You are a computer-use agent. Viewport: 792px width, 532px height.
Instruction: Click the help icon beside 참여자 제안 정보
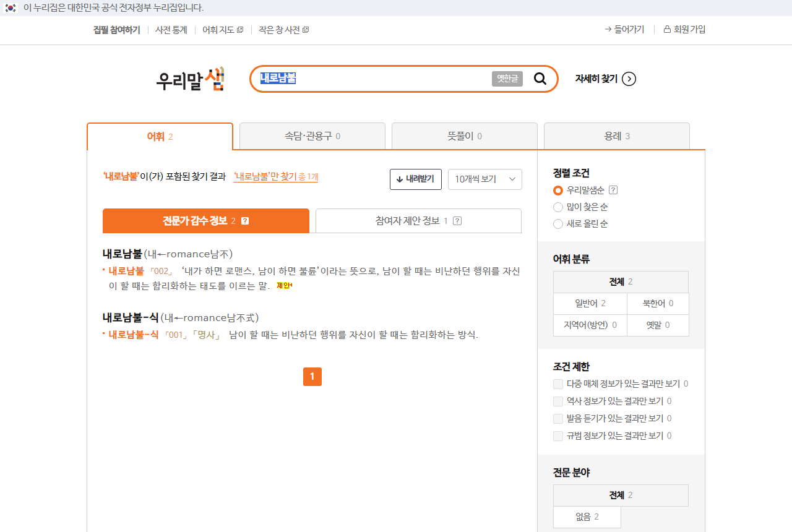pyautogui.click(x=457, y=221)
